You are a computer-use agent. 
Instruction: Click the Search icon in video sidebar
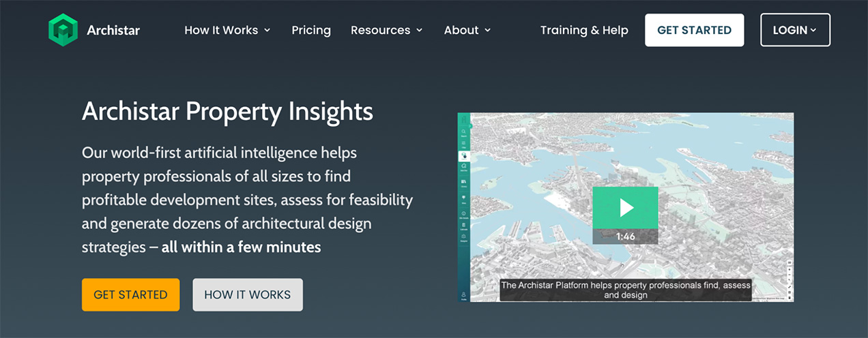point(464,132)
